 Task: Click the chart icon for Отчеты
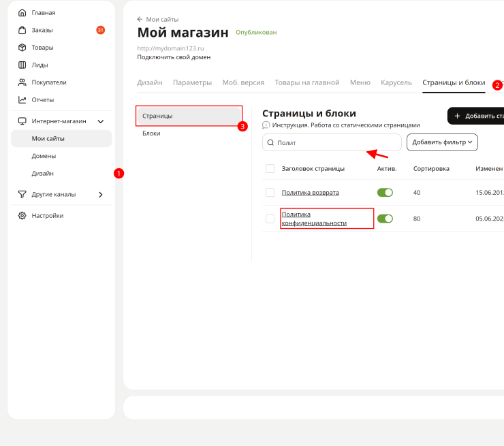(22, 99)
